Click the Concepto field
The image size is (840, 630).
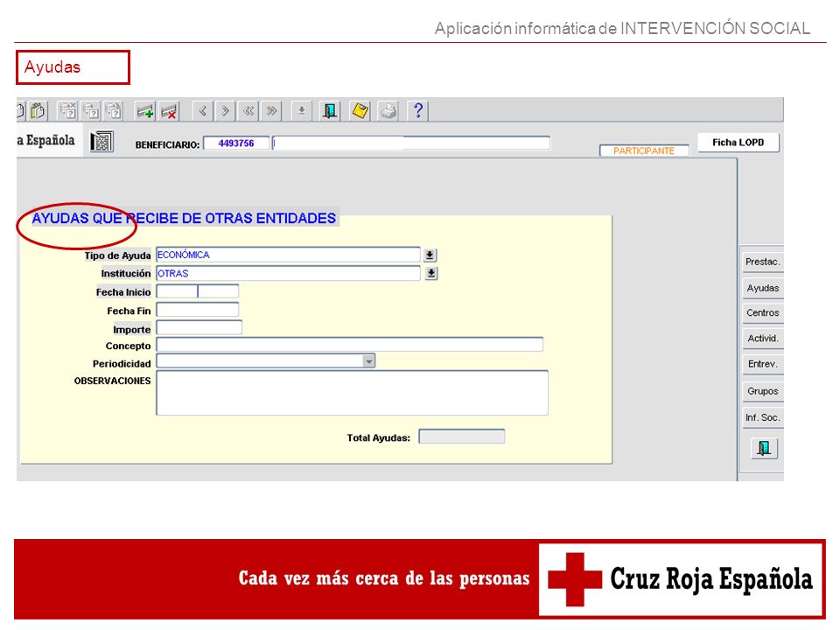(x=350, y=345)
